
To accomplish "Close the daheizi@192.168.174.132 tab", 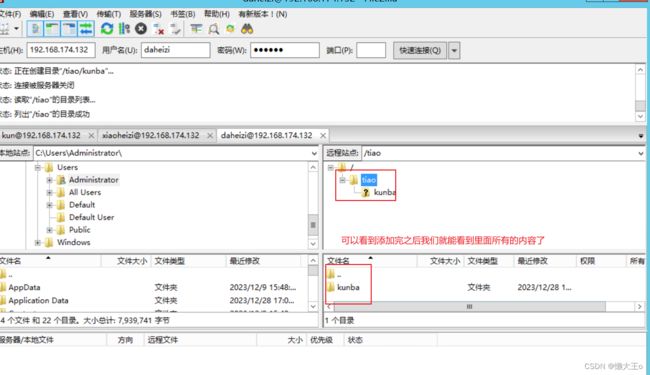I will tap(323, 135).
